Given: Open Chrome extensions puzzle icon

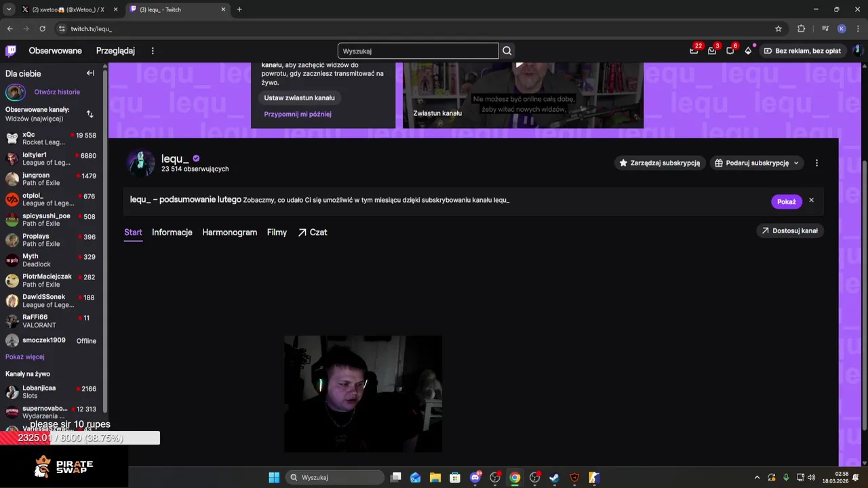Looking at the screenshot, I should (x=802, y=28).
